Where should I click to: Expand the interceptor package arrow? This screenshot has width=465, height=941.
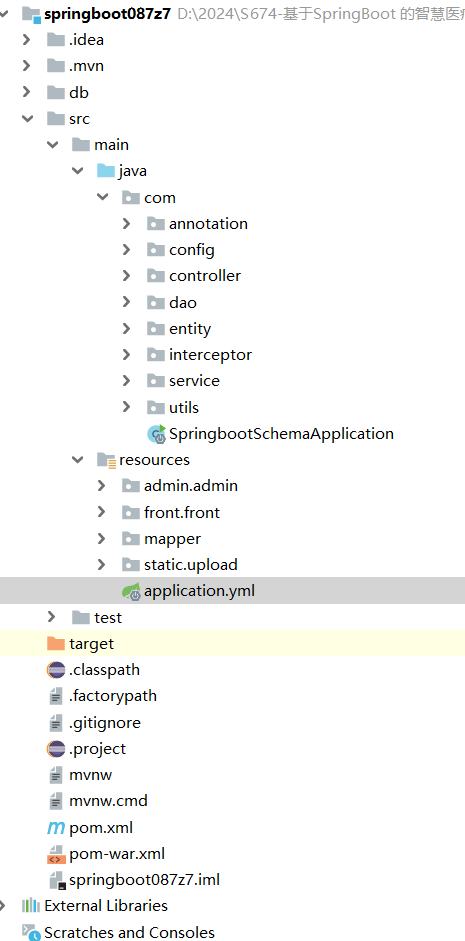click(127, 355)
